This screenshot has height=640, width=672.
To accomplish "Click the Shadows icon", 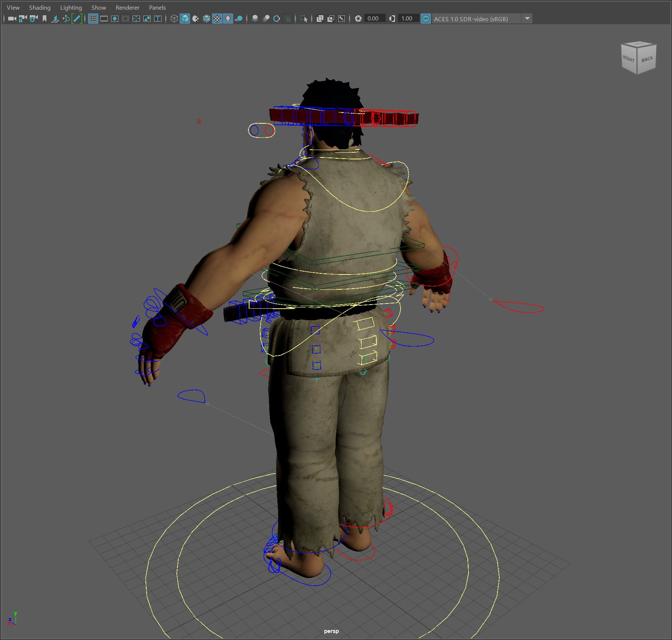I will pyautogui.click(x=239, y=19).
